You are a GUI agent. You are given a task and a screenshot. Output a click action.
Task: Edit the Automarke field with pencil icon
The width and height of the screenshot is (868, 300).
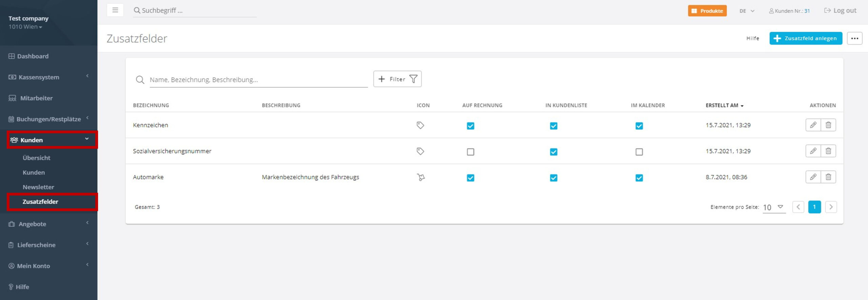pyautogui.click(x=813, y=177)
